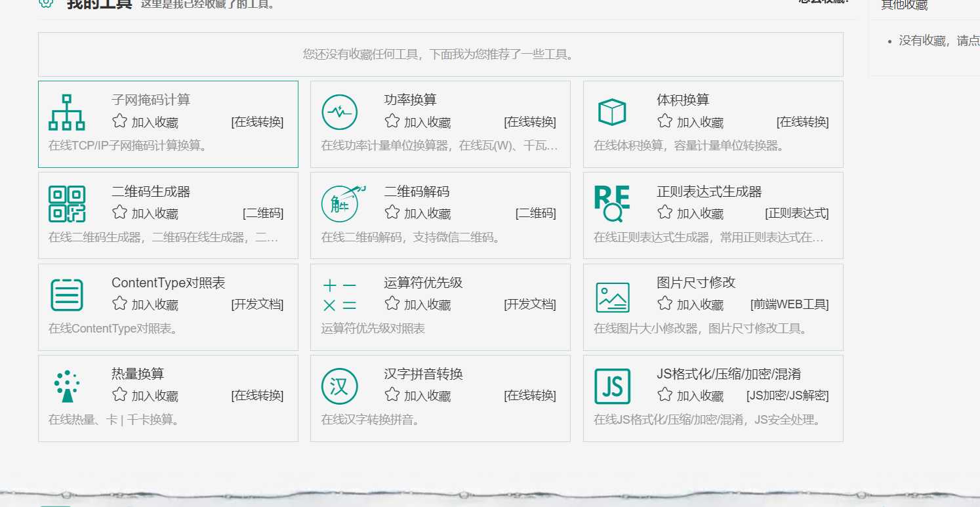Open the 子网掩码计算 title link

pos(151,100)
